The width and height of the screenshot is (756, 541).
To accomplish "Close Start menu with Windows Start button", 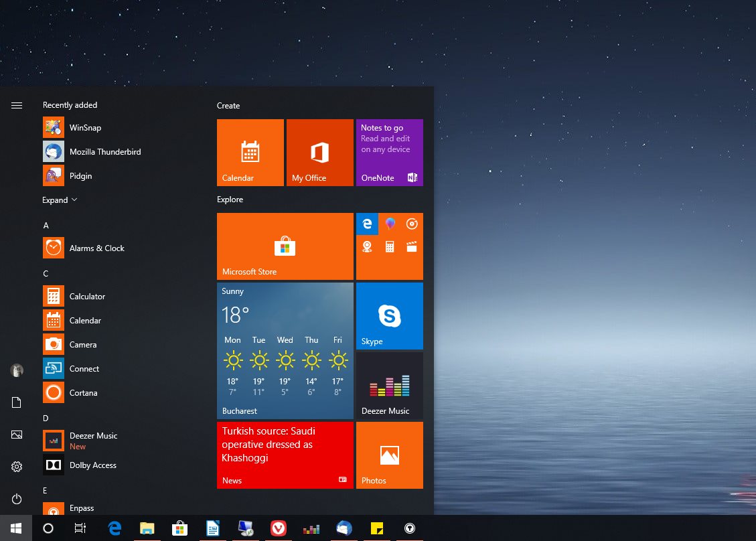I will tap(16, 528).
